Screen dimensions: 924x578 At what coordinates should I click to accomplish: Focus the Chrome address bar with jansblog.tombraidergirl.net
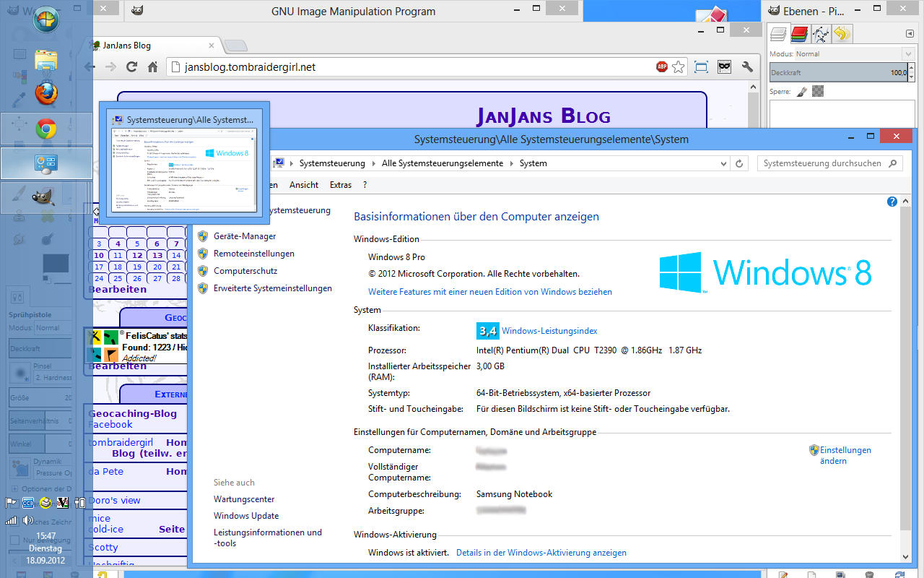411,66
